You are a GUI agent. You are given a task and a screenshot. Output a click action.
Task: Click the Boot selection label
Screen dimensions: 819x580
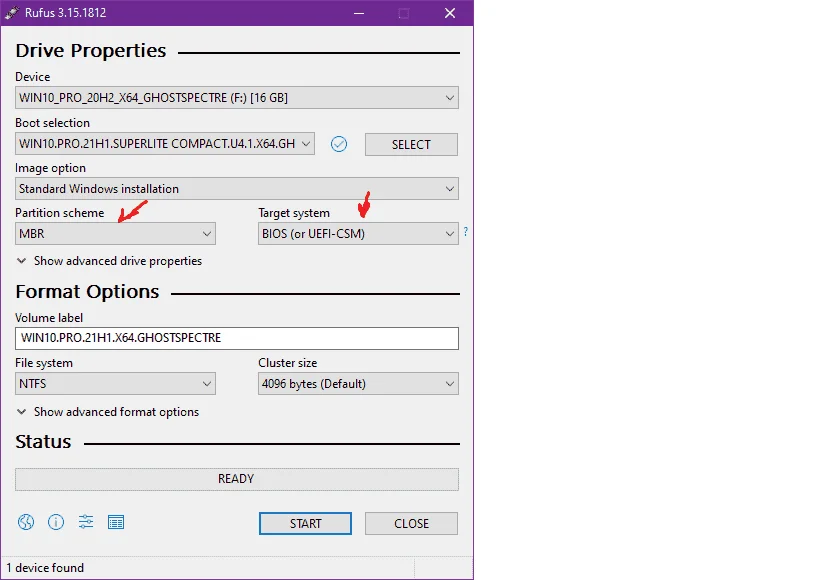click(52, 123)
